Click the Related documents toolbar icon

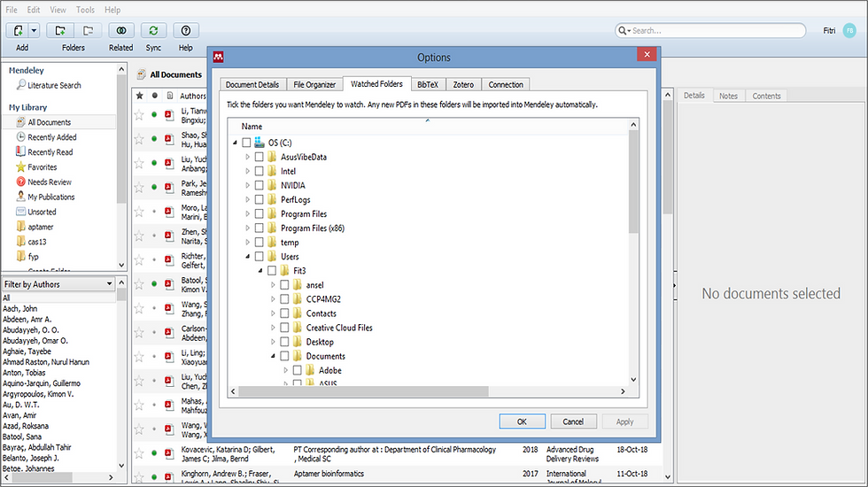click(121, 31)
